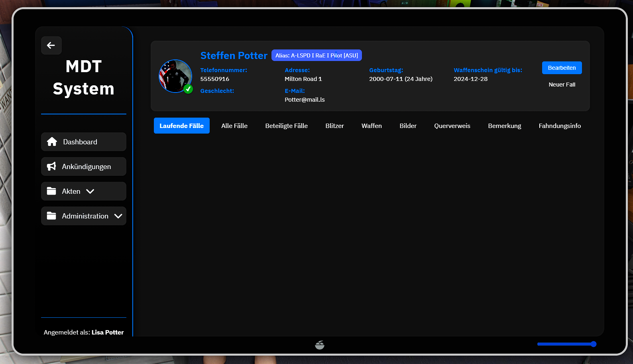Switch to the Alle Fälle tab
Viewport: 633px width, 364px height.
234,126
